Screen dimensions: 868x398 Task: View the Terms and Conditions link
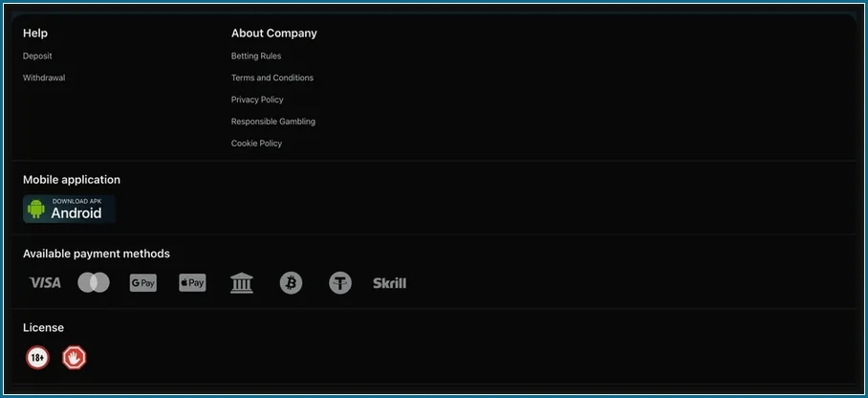point(272,77)
